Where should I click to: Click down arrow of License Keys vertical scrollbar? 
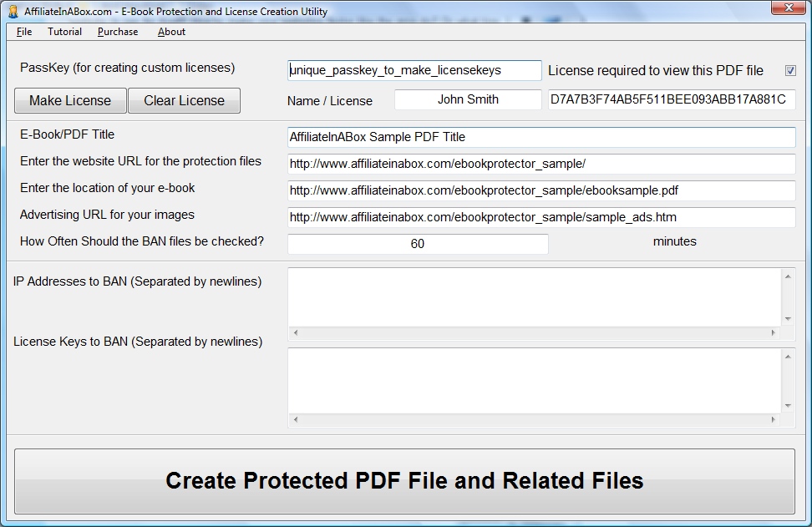pyautogui.click(x=788, y=406)
